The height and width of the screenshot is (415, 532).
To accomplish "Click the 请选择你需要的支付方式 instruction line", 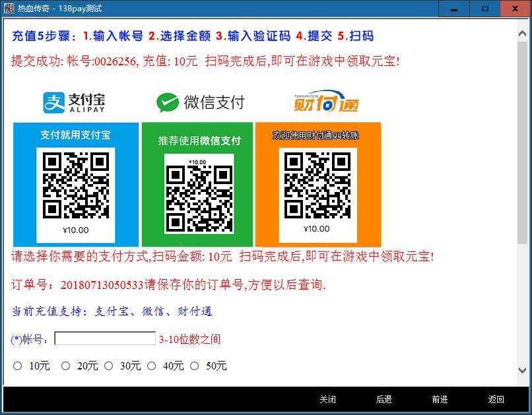I will pos(222,256).
